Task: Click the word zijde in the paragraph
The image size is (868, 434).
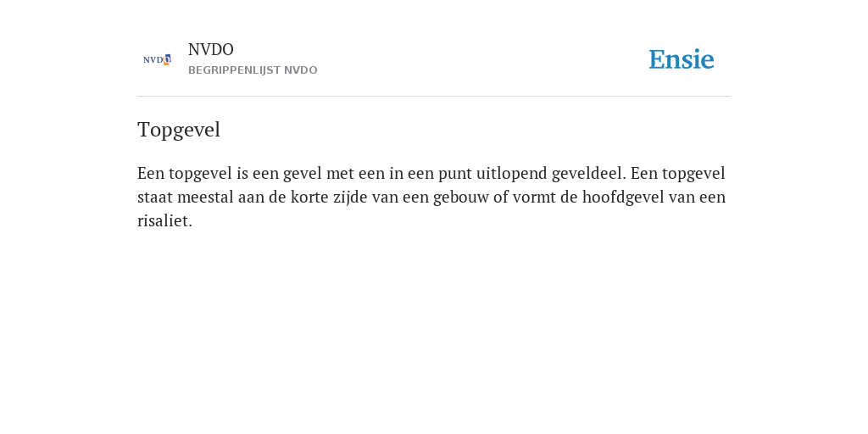Action: (350, 198)
